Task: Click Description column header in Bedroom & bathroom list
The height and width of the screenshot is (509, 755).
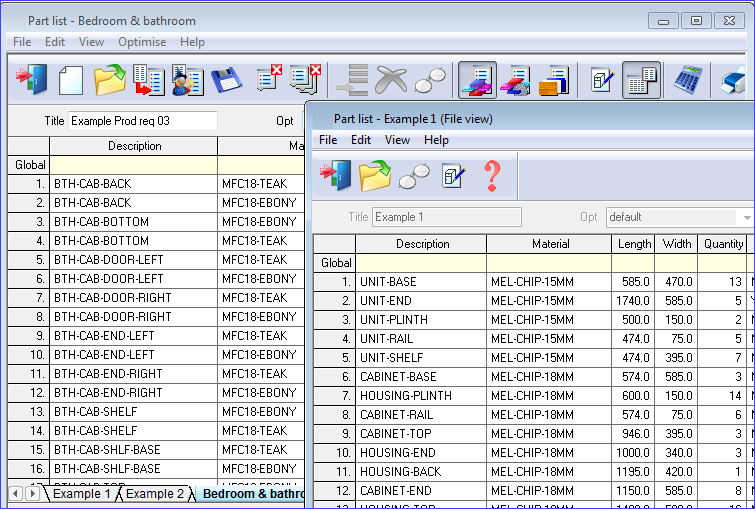Action: (134, 146)
